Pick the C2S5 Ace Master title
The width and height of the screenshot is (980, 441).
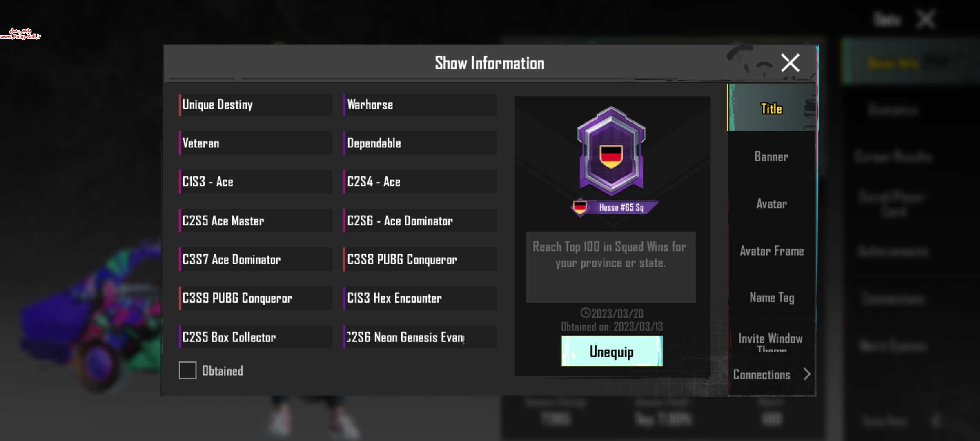click(x=256, y=221)
